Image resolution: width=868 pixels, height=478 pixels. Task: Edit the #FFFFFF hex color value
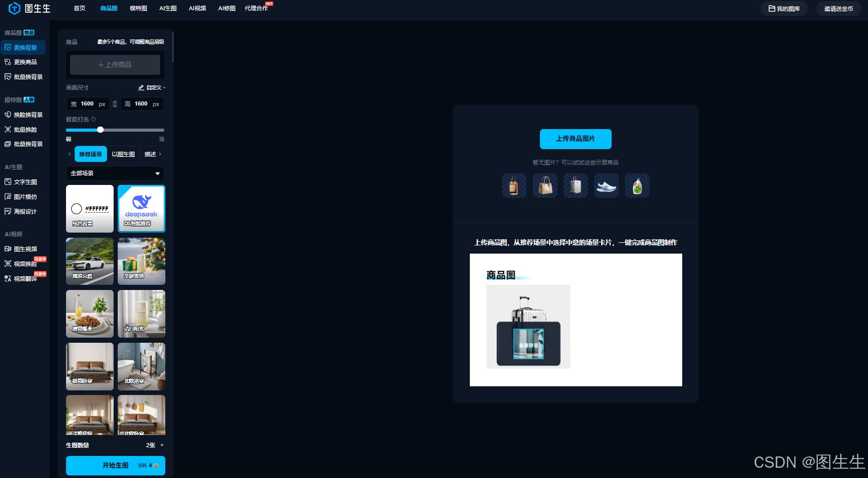click(97, 209)
